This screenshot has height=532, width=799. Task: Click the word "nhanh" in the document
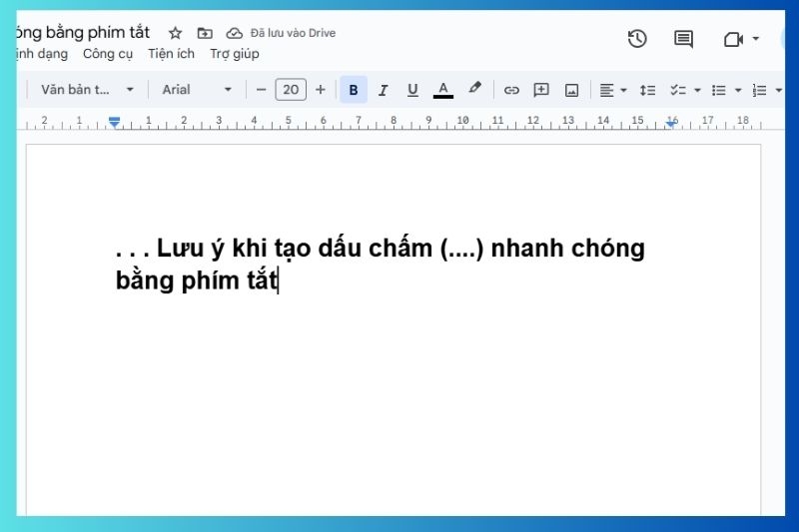tap(527, 249)
